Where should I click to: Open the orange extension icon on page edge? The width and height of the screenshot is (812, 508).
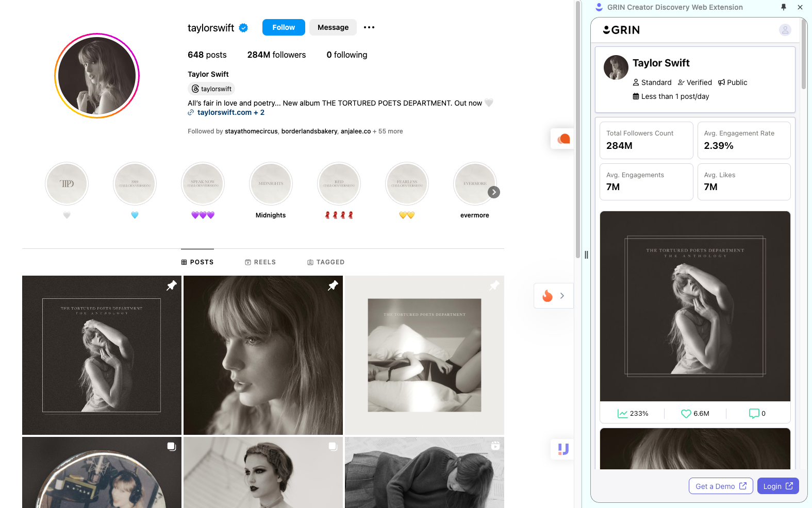pos(564,139)
